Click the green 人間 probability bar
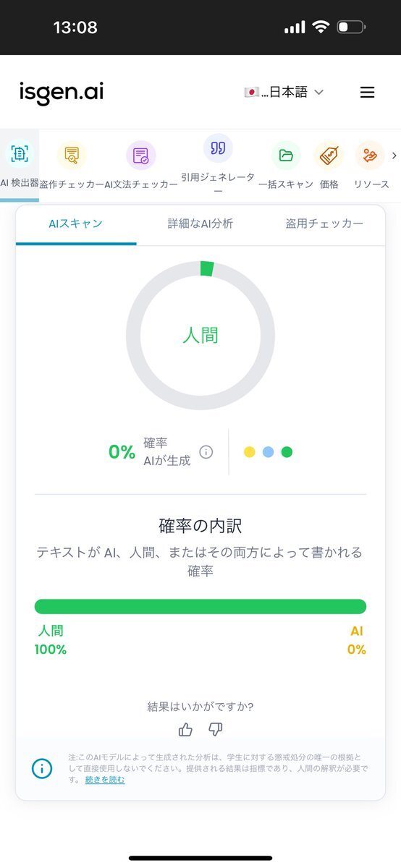The height and width of the screenshot is (868, 401). pos(200,606)
